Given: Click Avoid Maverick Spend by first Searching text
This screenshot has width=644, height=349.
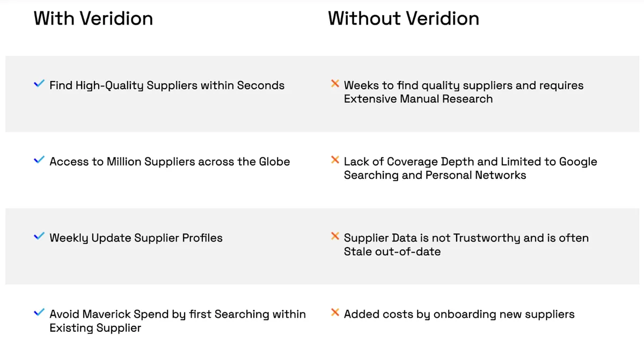Looking at the screenshot, I should [x=178, y=314].
